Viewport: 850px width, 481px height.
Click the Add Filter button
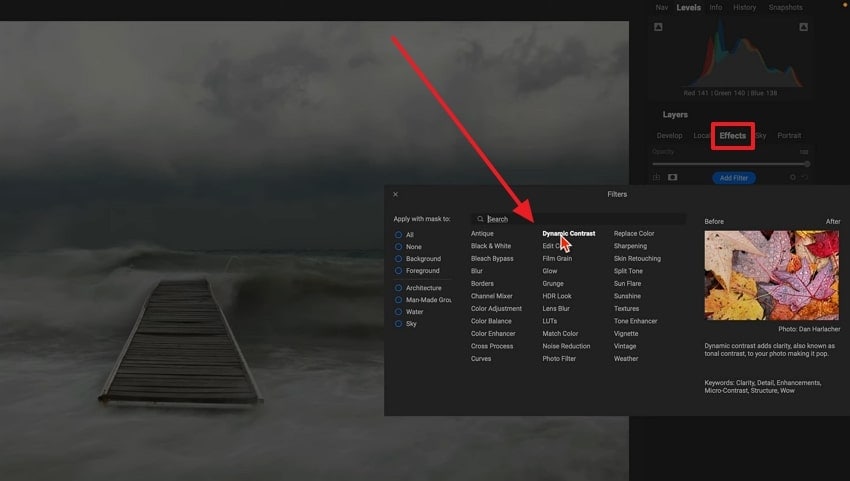(x=733, y=178)
